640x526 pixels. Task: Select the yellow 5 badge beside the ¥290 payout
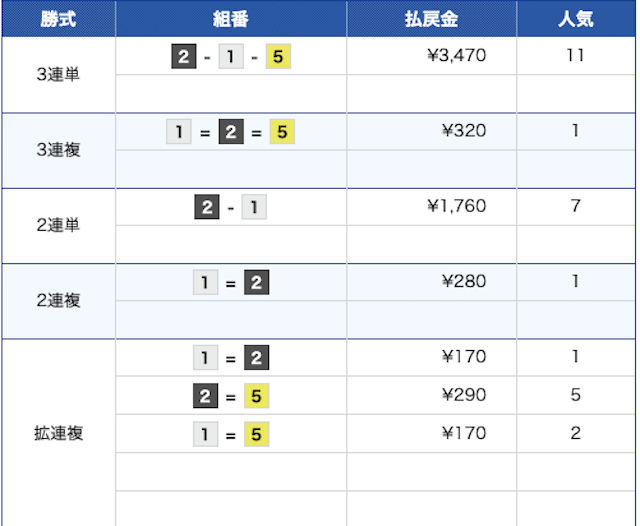point(257,397)
